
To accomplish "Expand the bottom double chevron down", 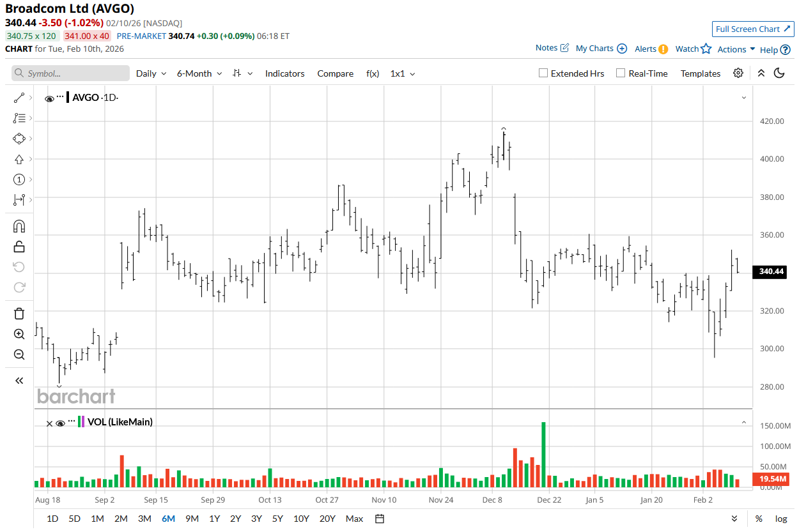I will 734,519.
